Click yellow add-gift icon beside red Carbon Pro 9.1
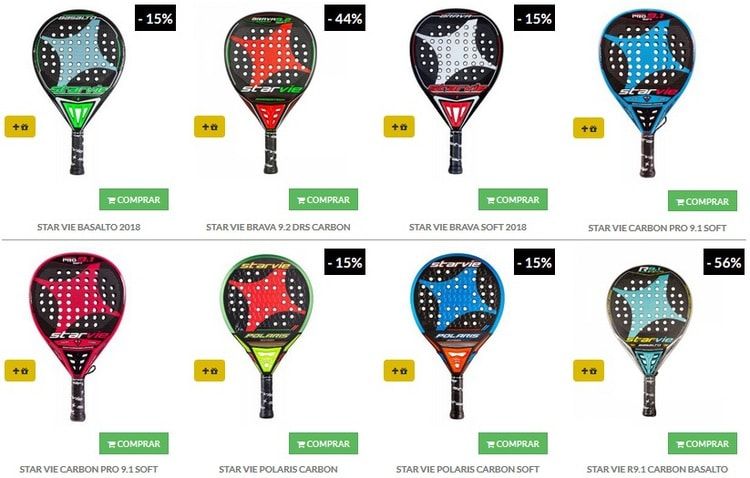This screenshot has width=750, height=478. [20, 371]
